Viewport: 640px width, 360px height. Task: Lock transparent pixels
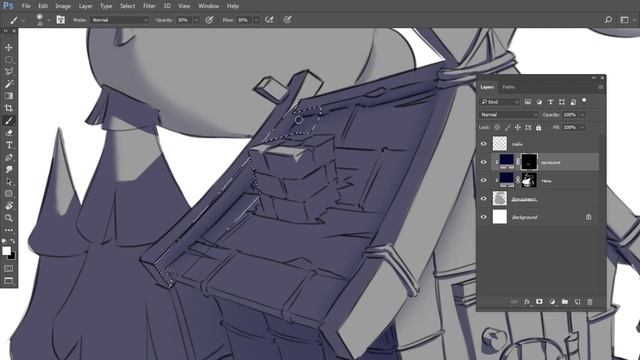497,127
